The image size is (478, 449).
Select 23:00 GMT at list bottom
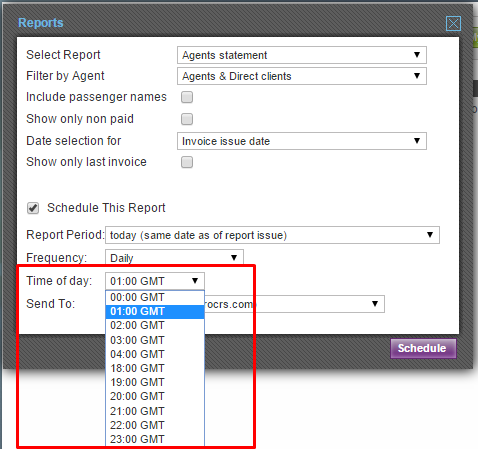(x=155, y=439)
